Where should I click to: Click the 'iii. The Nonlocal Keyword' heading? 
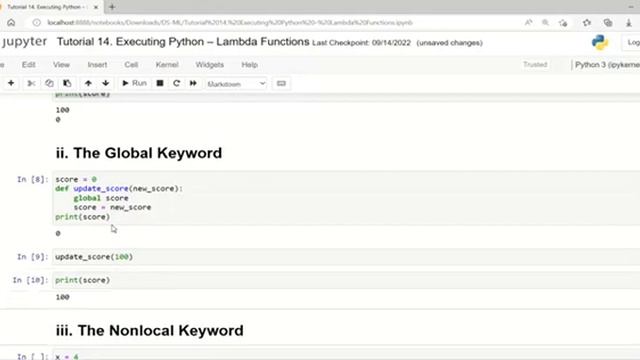coord(149,330)
